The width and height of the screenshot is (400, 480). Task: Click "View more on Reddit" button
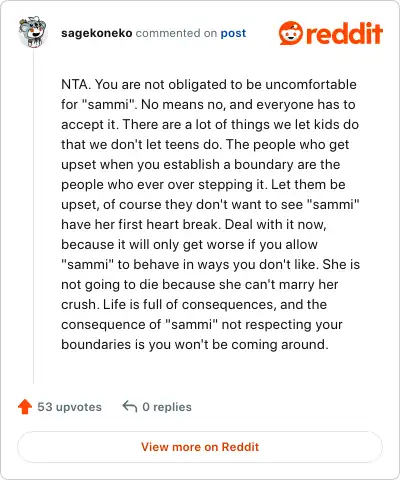coord(200,447)
